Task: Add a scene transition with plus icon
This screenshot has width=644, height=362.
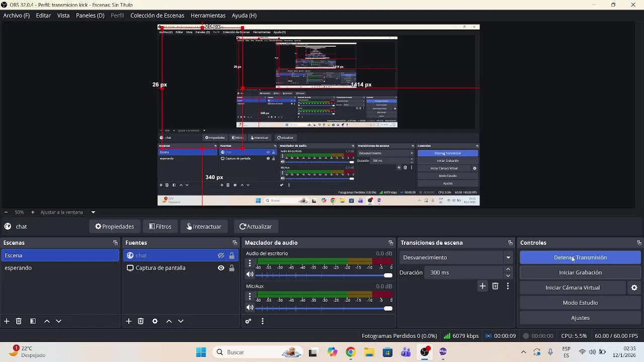Action: pos(482,286)
